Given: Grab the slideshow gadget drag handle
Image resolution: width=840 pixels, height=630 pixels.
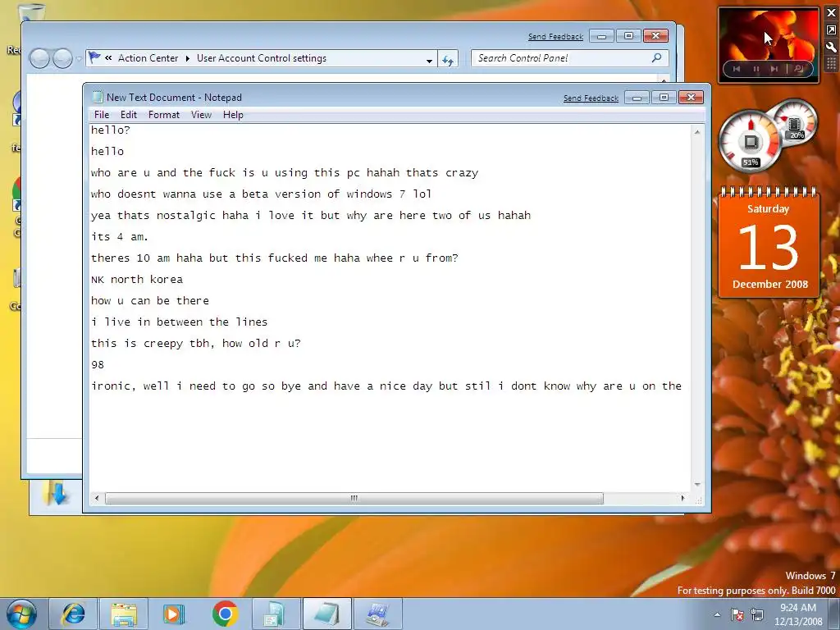Looking at the screenshot, I should [x=832, y=64].
